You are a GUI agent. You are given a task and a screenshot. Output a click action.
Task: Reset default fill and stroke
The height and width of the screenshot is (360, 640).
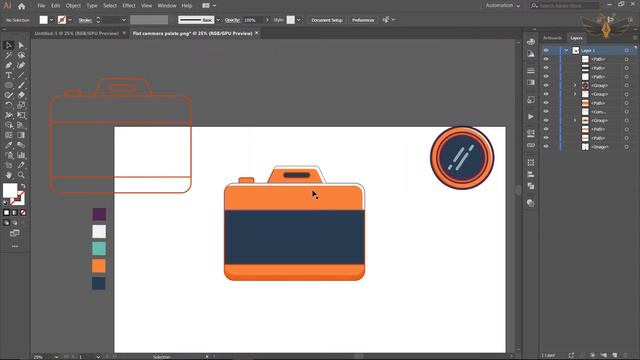[x=6, y=203]
